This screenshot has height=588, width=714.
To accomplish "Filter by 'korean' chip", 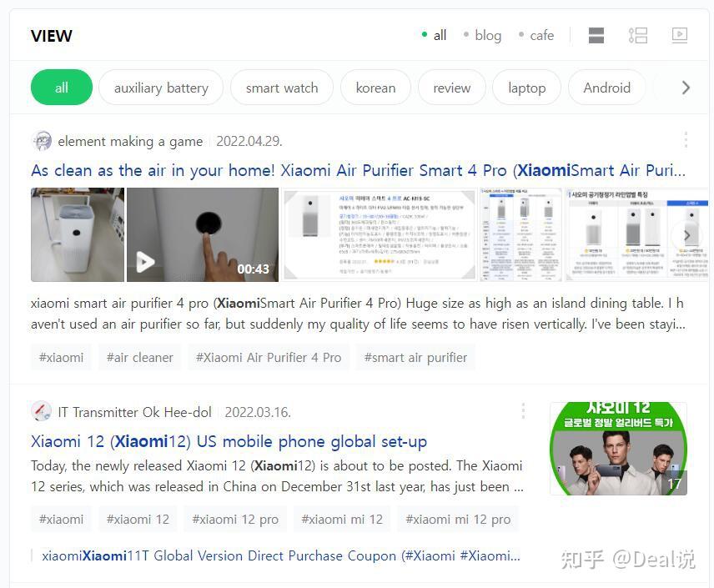I will click(375, 88).
